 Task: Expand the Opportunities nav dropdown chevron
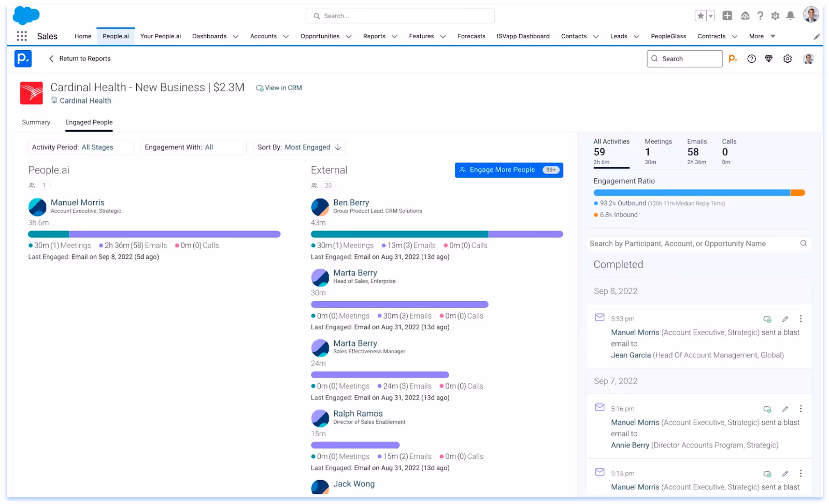(349, 37)
